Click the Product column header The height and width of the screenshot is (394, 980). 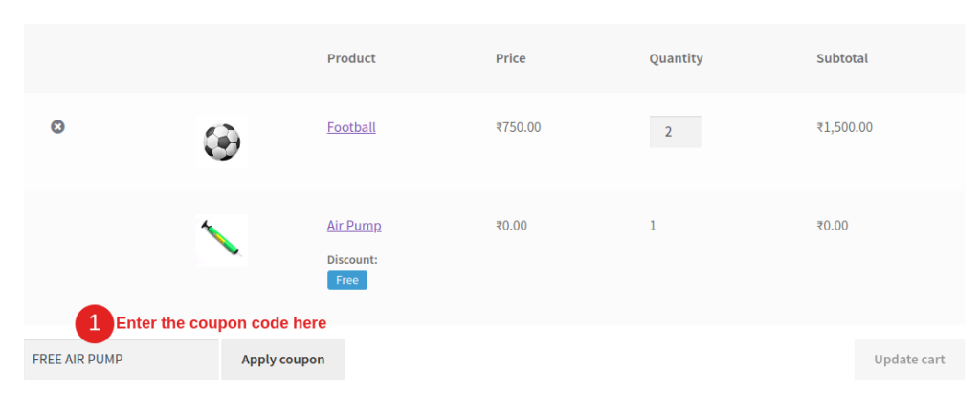351,58
